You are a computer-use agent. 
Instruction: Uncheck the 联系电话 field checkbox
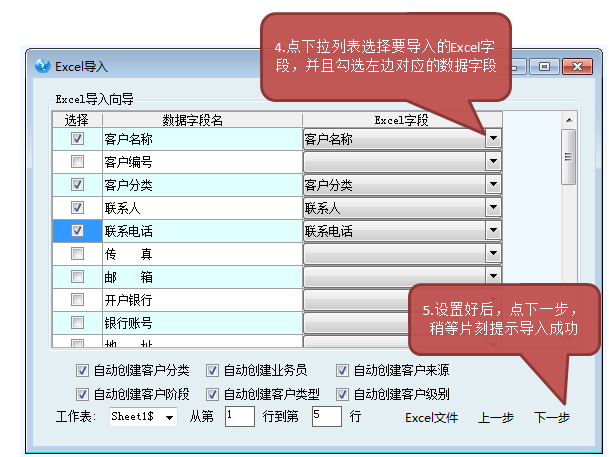tap(77, 230)
